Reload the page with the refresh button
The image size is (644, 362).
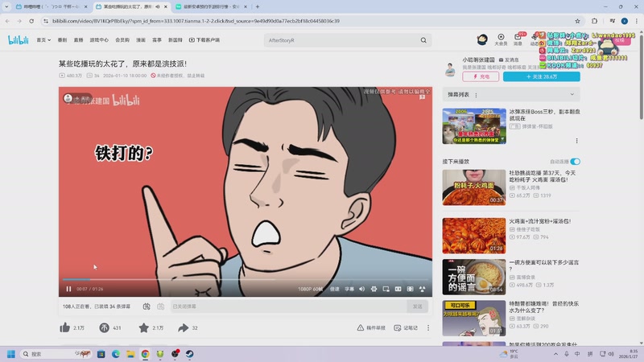(31, 21)
